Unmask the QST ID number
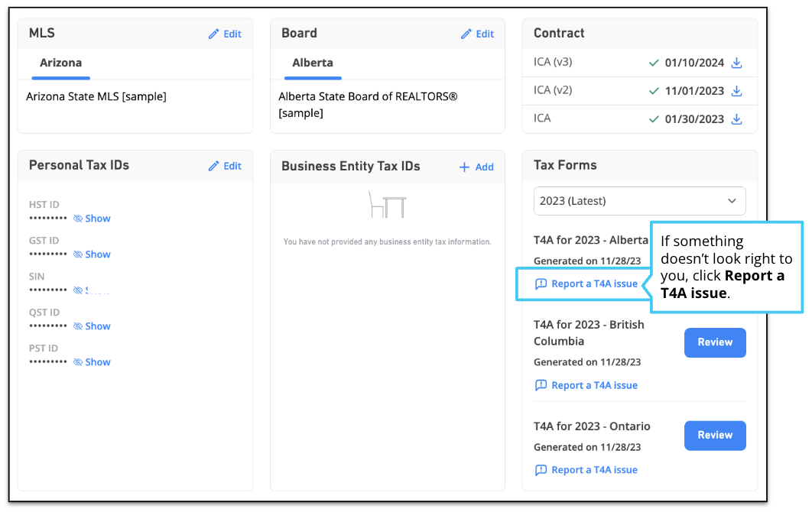Viewport: 812px width, 512px height. (x=92, y=326)
